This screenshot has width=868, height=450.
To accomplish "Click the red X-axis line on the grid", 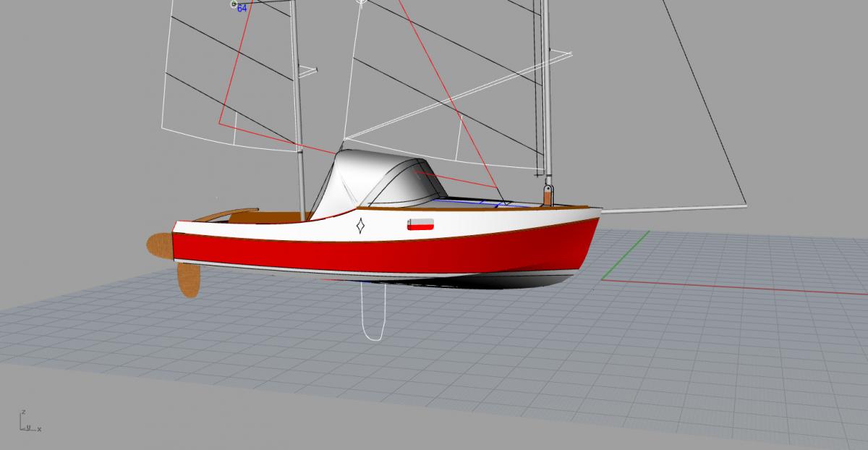I will pos(734,286).
